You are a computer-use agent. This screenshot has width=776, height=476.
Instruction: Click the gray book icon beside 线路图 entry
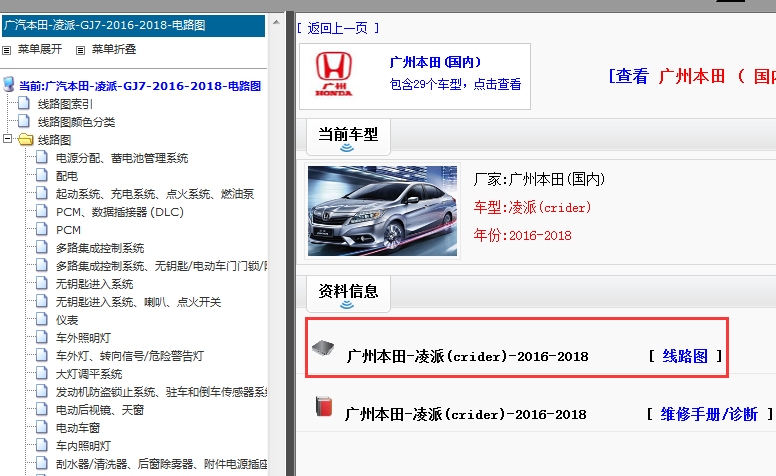(x=323, y=348)
